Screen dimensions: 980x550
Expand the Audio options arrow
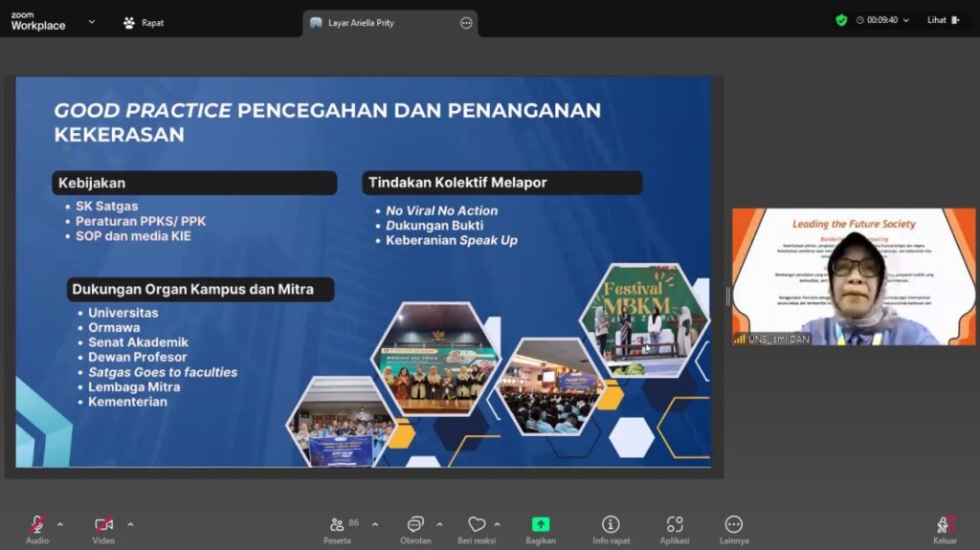[60, 524]
